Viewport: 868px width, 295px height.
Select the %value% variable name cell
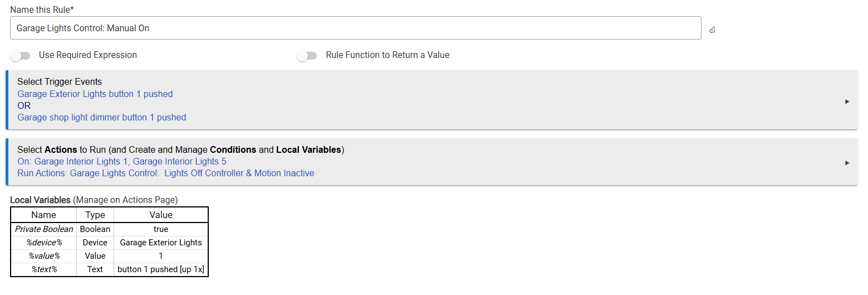click(x=44, y=256)
